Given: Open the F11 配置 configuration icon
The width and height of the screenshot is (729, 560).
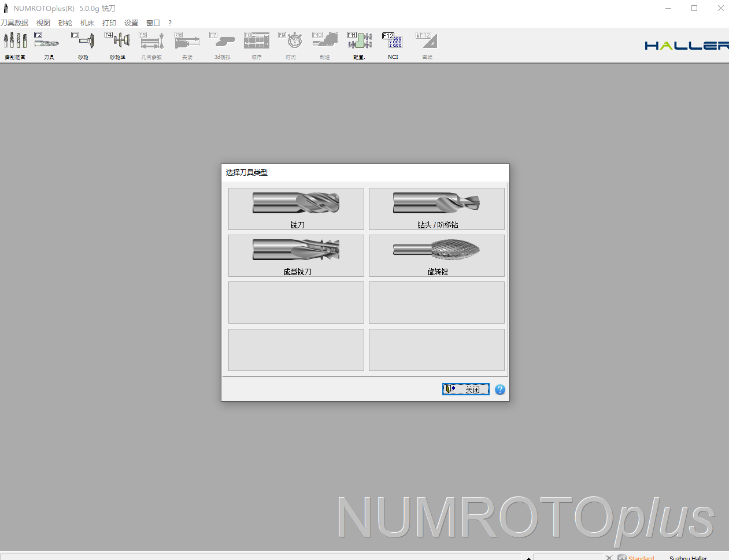Looking at the screenshot, I should point(359,46).
